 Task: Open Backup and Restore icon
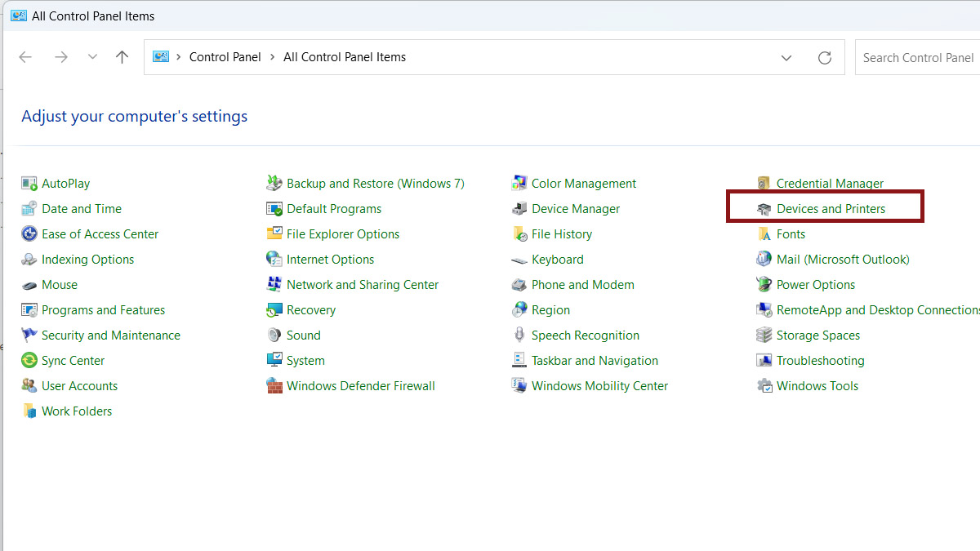[x=274, y=184]
